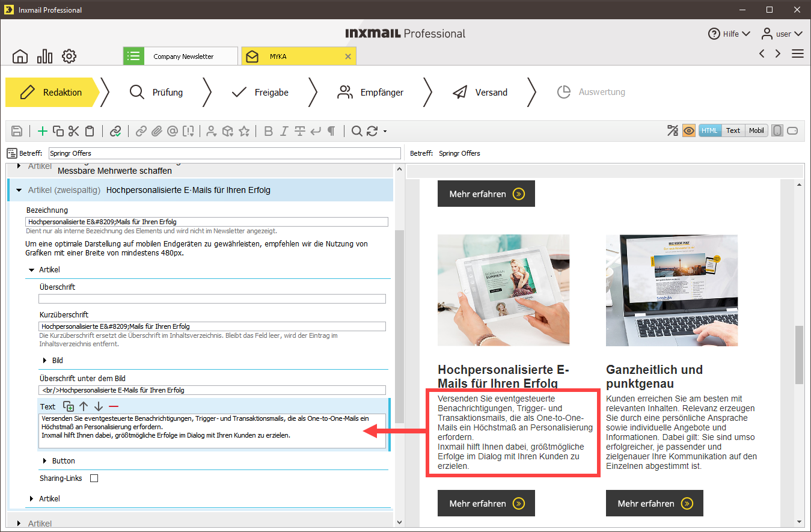Insert a placeholder via the bracket icon
This screenshot has width=811, height=532.
[x=188, y=131]
